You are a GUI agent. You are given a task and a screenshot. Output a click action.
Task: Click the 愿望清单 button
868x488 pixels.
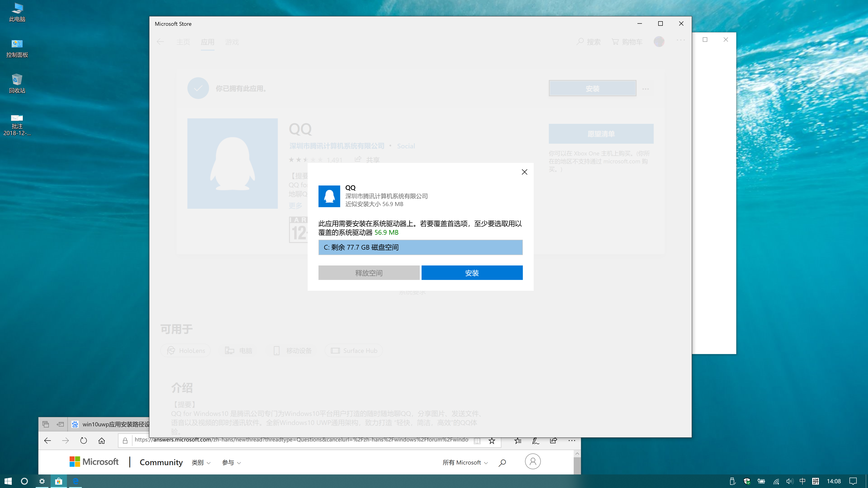pyautogui.click(x=601, y=134)
